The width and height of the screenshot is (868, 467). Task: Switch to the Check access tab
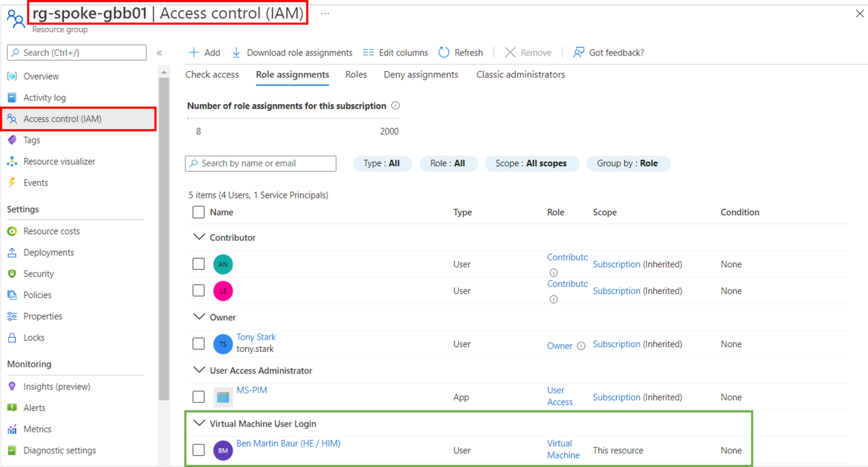pos(212,75)
